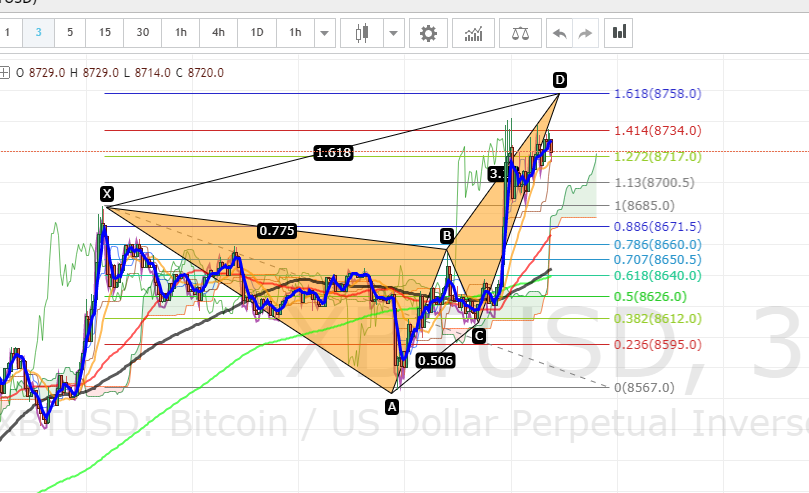Click the 1.13(8700.5) Fibonacci level label
The image size is (809, 493).
coord(654,183)
